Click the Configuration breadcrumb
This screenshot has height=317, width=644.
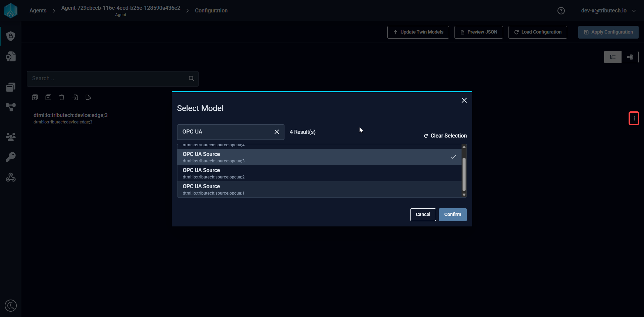coord(211,11)
